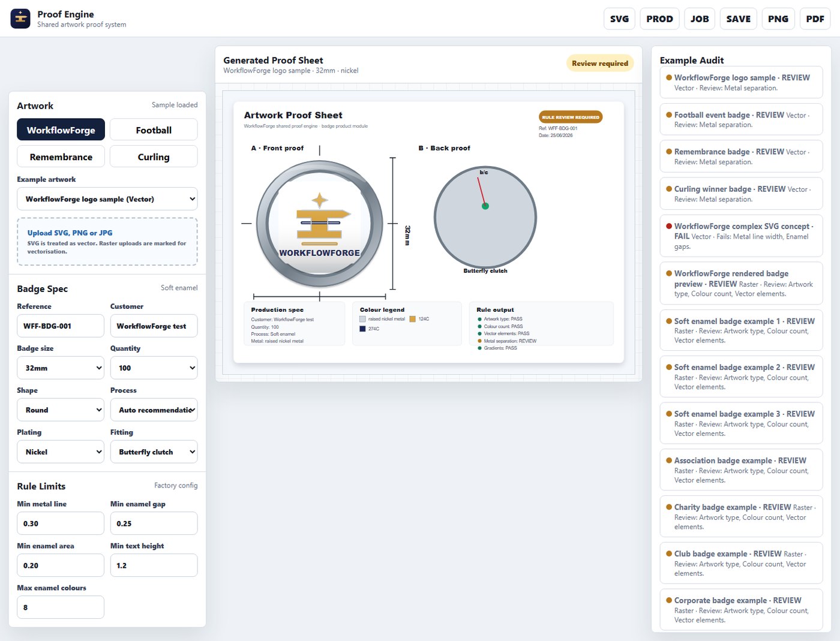
Task: Click the green clutch pin dot
Action: 485,206
